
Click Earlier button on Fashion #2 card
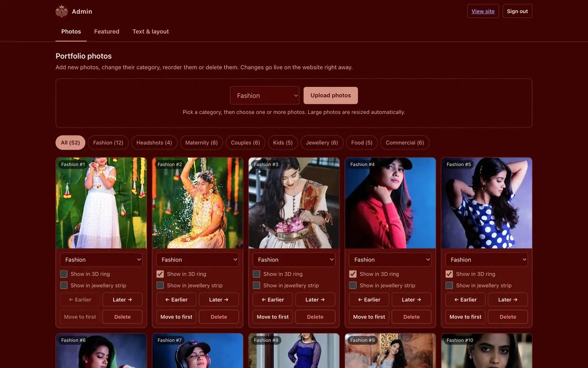tap(176, 300)
